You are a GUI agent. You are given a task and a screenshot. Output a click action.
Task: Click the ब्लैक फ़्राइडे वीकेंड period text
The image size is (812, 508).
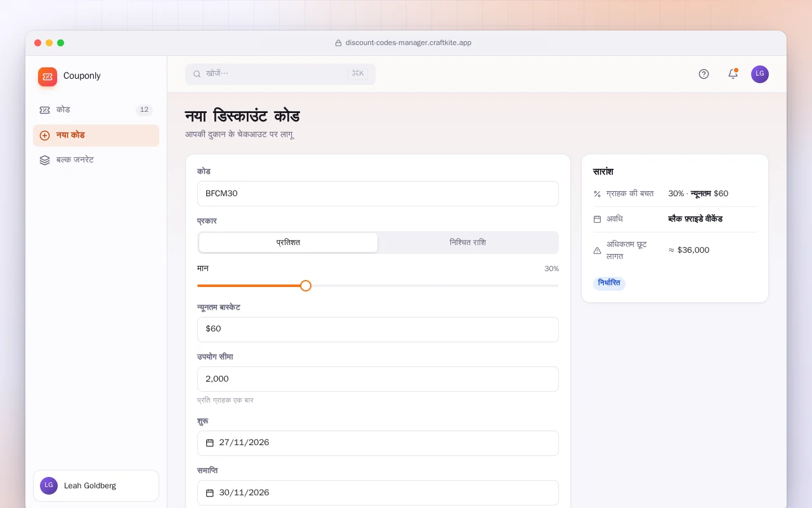[695, 219]
